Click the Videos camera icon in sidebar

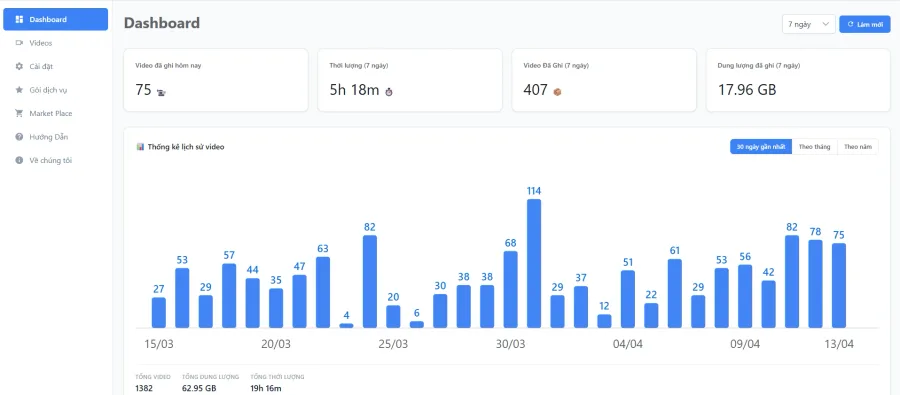click(x=19, y=43)
